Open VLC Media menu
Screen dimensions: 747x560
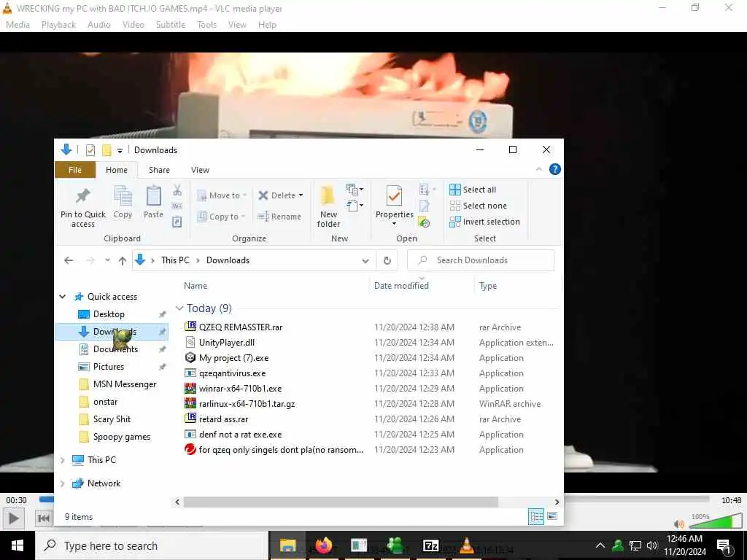click(18, 25)
